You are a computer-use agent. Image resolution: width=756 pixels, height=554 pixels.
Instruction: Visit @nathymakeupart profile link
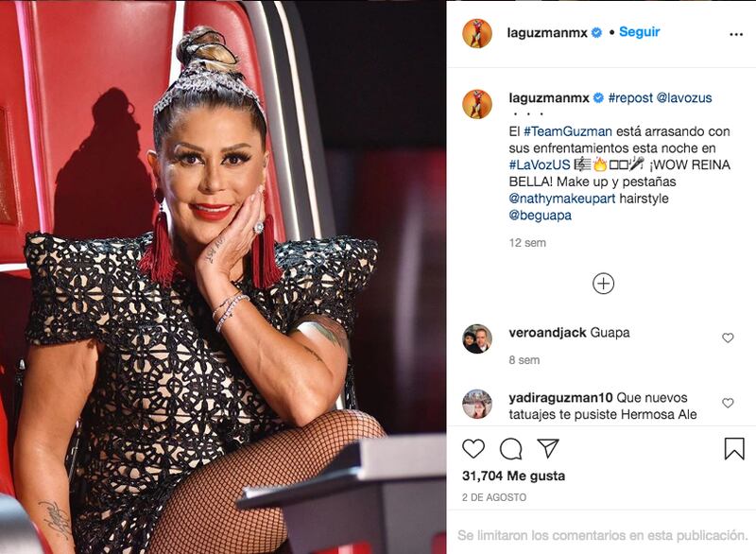(562, 199)
